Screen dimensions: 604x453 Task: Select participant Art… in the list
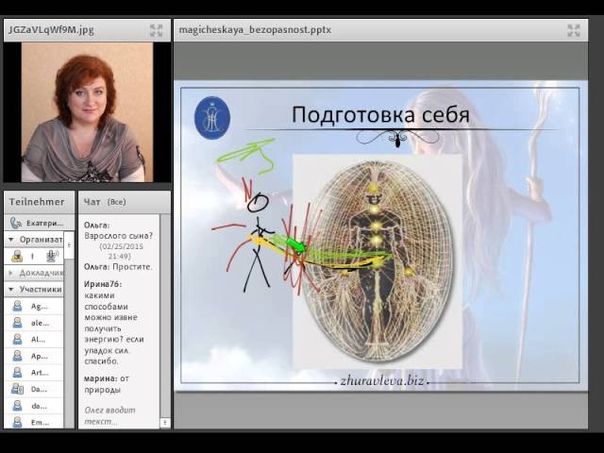(x=33, y=372)
